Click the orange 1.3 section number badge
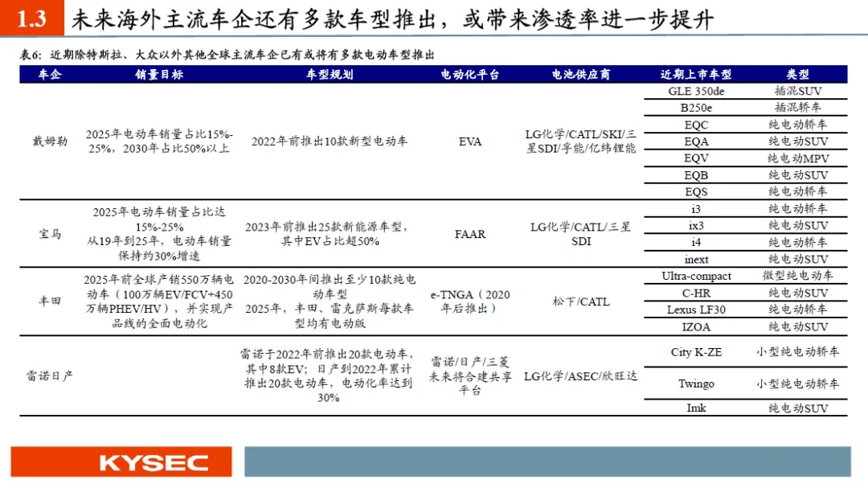This screenshot has height=488, width=868. click(31, 18)
